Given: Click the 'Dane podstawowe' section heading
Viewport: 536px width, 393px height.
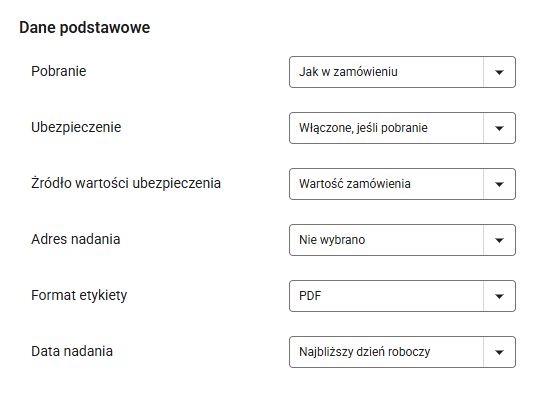Looking at the screenshot, I should click(84, 28).
